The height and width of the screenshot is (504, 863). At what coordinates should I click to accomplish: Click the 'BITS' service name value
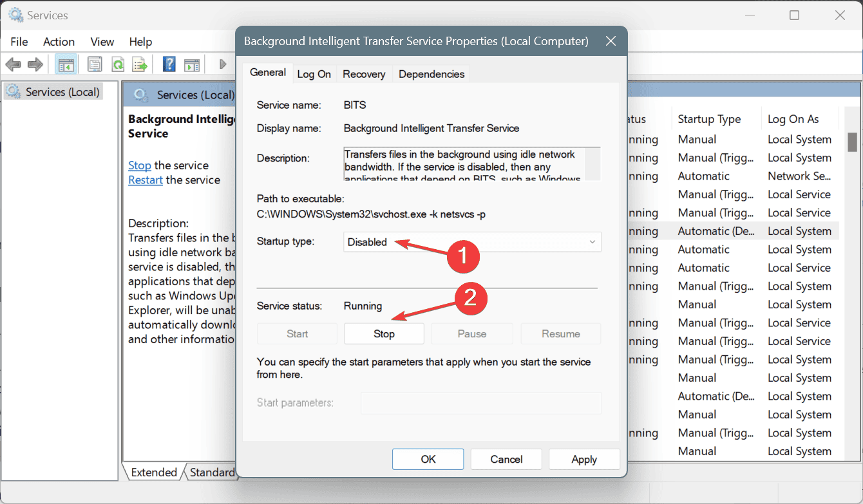pos(355,104)
